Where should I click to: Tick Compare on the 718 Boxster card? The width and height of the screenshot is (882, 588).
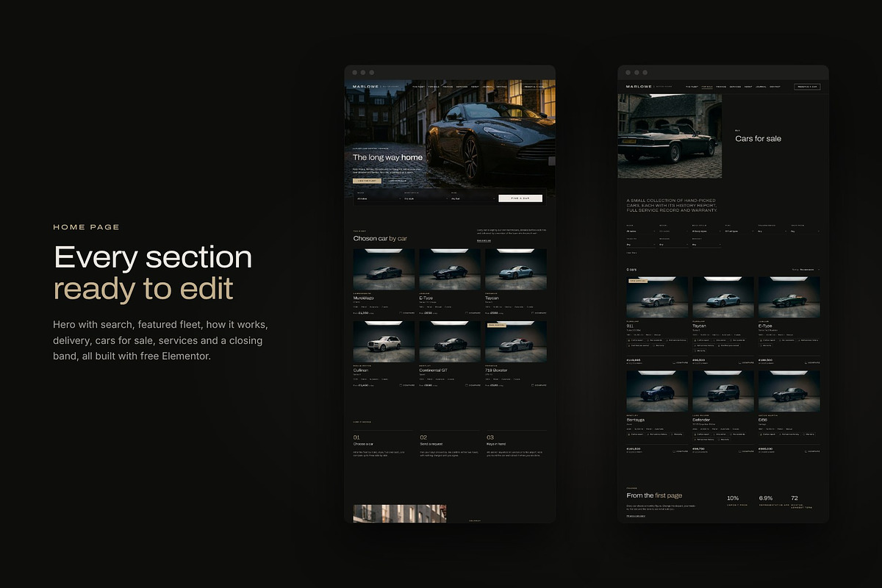(539, 384)
